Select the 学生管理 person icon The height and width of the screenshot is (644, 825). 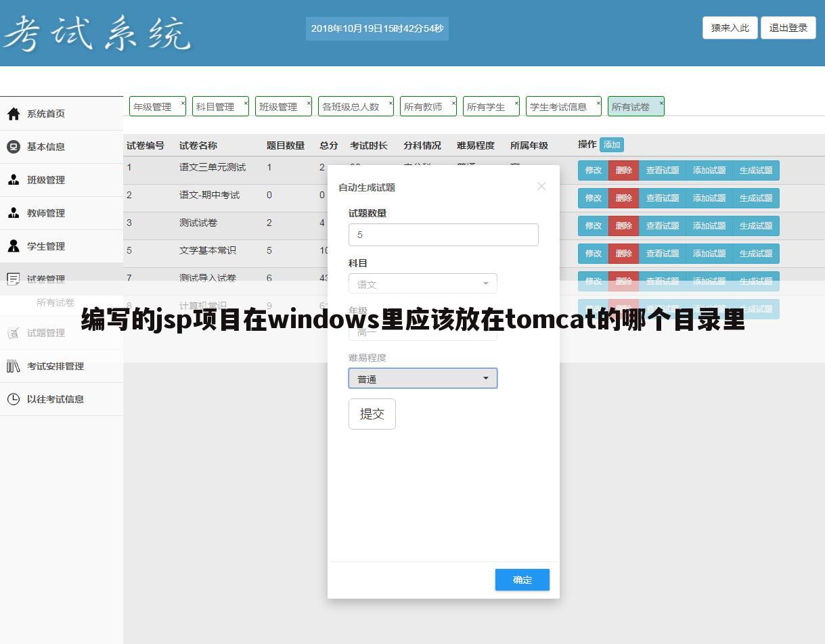click(14, 246)
